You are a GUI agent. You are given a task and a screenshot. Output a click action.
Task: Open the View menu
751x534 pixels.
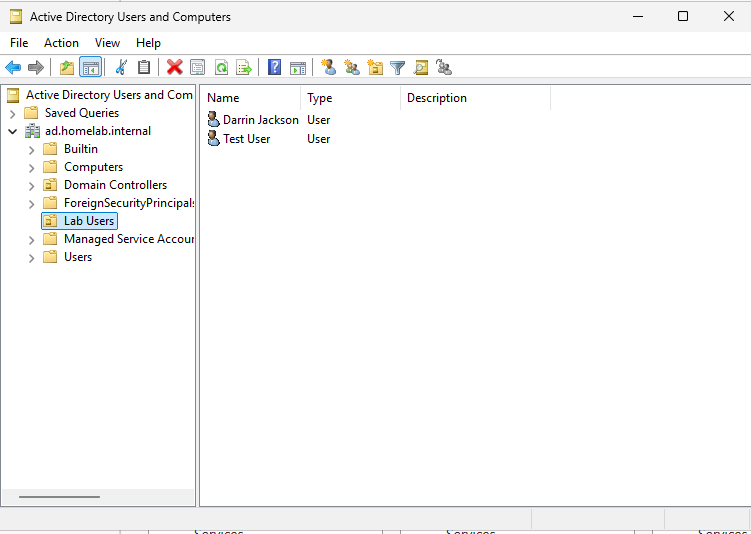click(107, 43)
